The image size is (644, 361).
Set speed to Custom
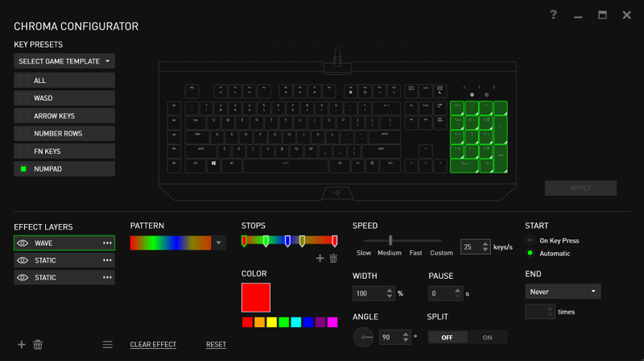[441, 253]
